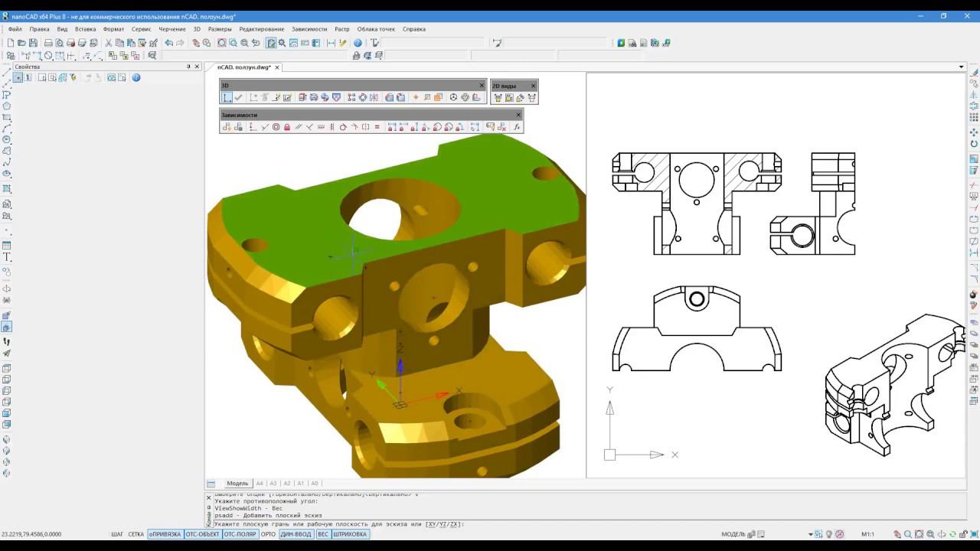Click the orange star icon in 3D toolbar
This screenshot has height=551, width=980.
416,97
